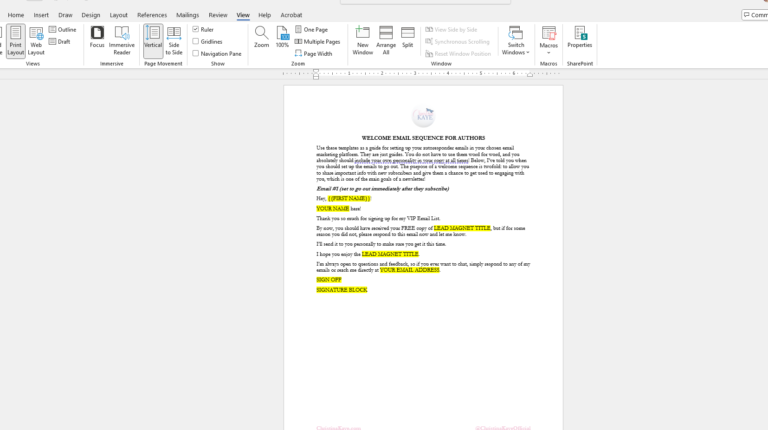Launch Immersive Reader
Viewport: 768px width, 430px height.
pyautogui.click(x=121, y=41)
